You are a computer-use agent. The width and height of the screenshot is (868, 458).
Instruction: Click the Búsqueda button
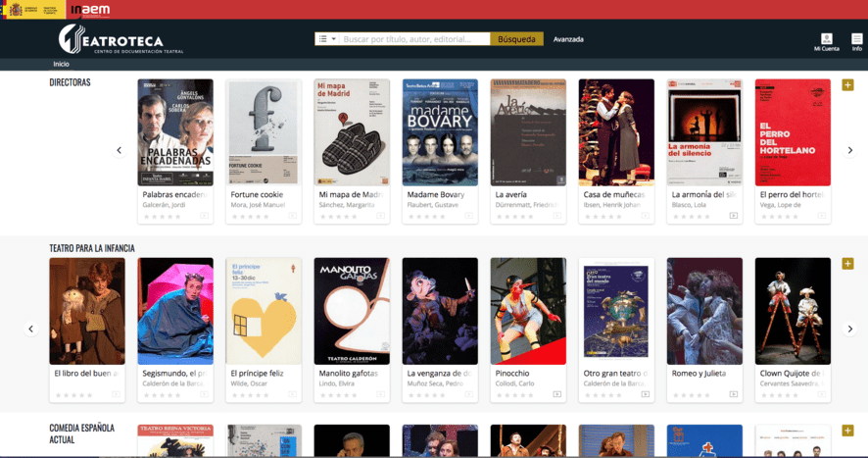coord(516,39)
